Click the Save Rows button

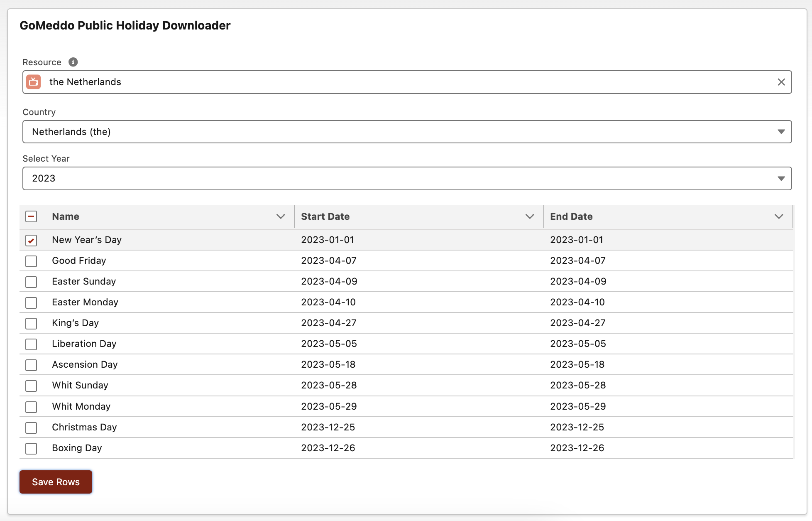[56, 482]
